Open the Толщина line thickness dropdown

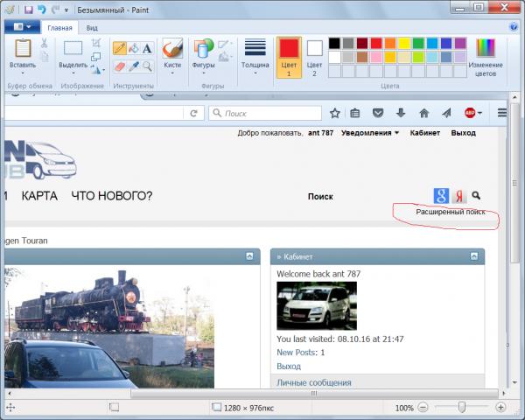tap(255, 56)
